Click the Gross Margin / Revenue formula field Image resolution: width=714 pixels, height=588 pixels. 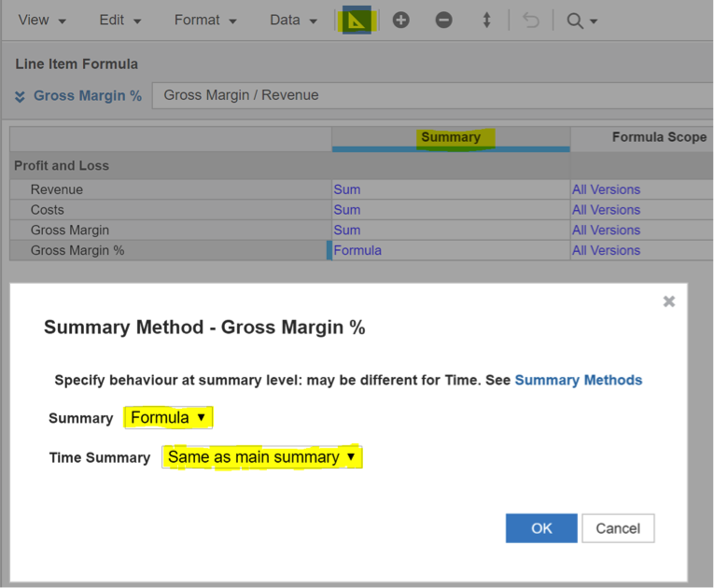pyautogui.click(x=432, y=95)
